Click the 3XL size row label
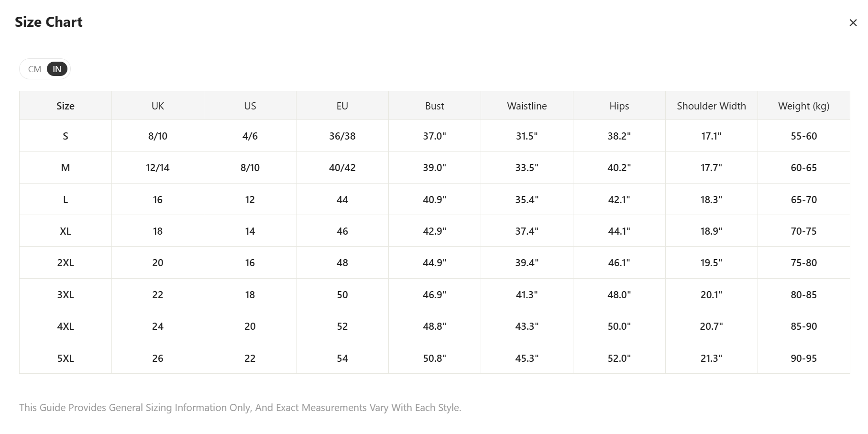868x434 pixels. 66,295
